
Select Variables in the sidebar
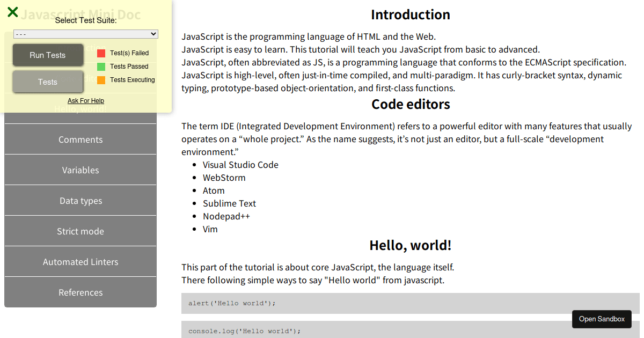(80, 170)
